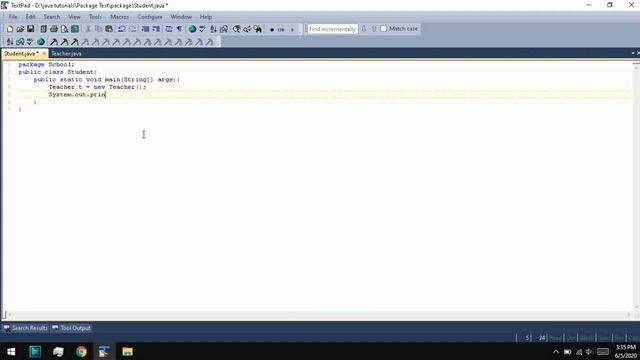Screen dimensions: 640x360
Task: Click the vertical scrollbar of the editor
Action: click(x=636, y=187)
